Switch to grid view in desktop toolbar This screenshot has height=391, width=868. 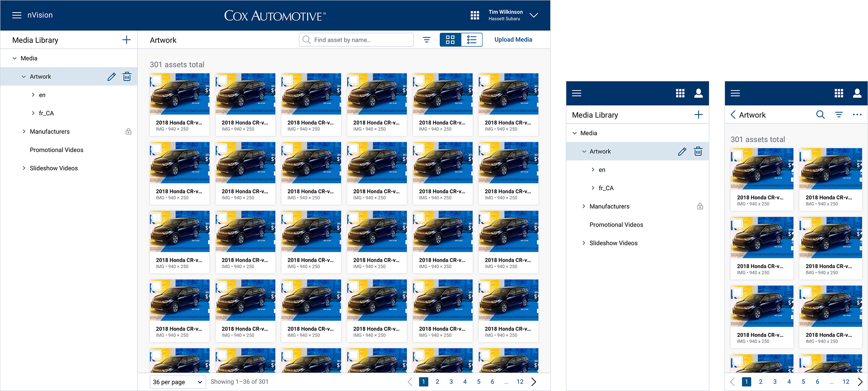point(450,40)
